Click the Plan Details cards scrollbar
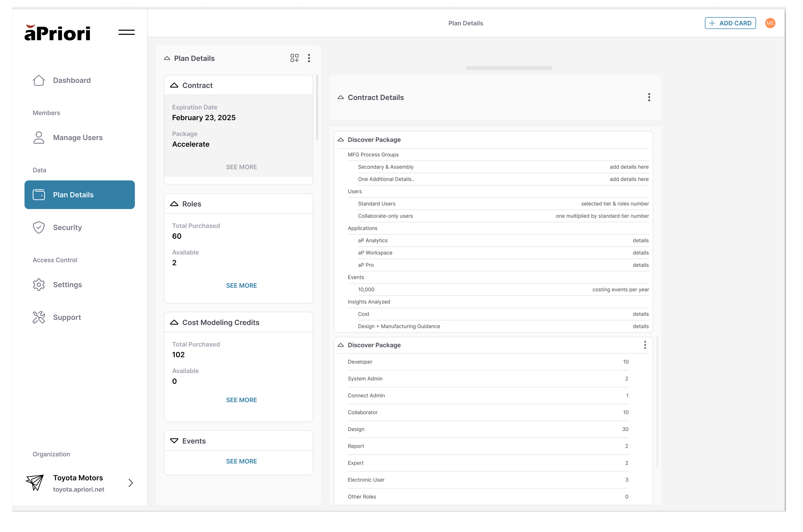 [317, 107]
